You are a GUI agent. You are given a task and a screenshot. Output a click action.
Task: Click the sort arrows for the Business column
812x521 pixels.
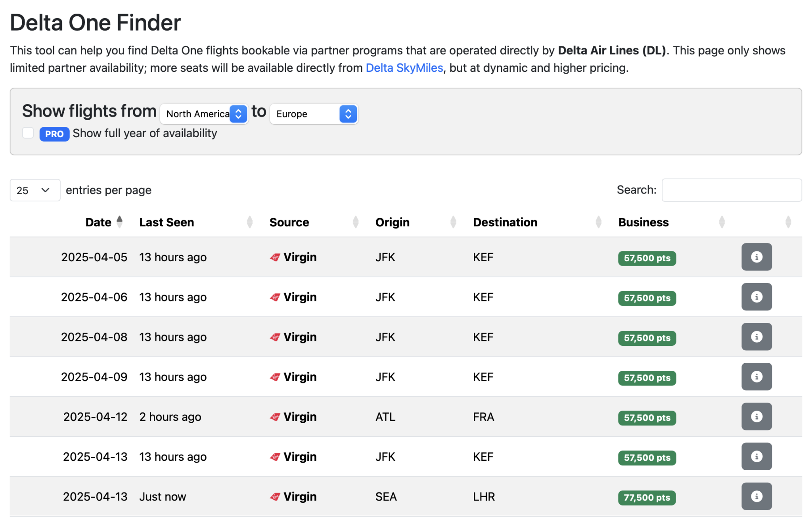(x=722, y=222)
